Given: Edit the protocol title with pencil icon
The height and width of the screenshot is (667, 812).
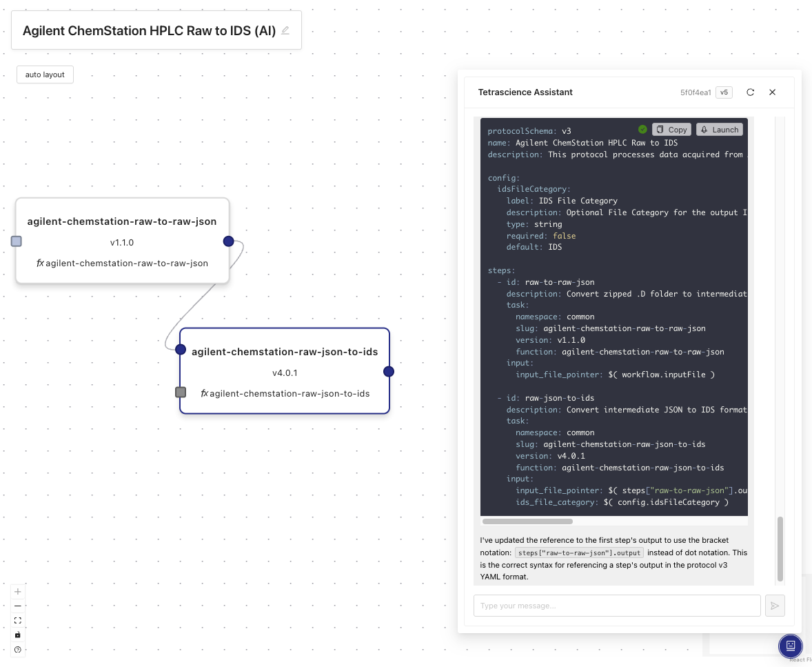Looking at the screenshot, I should tap(285, 30).
